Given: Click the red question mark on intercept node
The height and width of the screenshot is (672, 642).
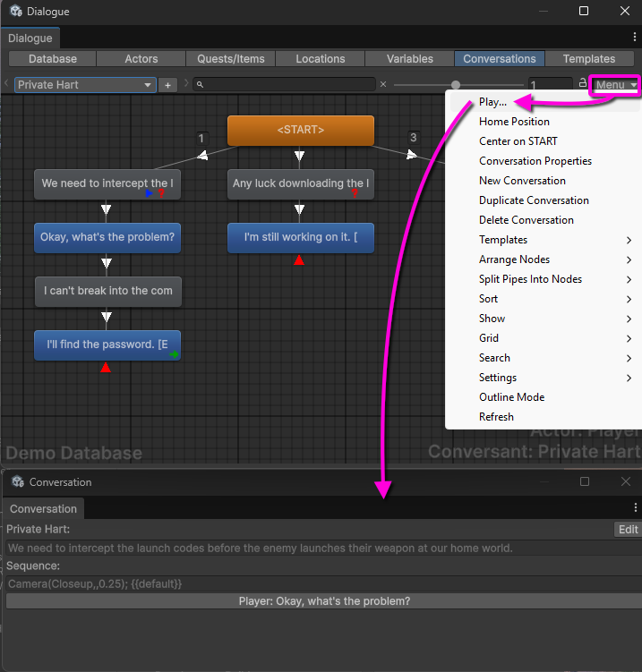Looking at the screenshot, I should click(161, 193).
